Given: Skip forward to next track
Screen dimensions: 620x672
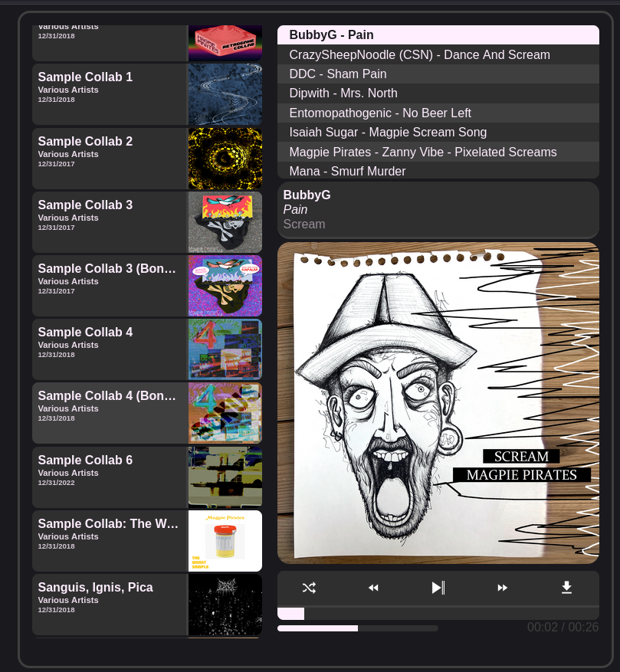Looking at the screenshot, I should (x=503, y=588).
